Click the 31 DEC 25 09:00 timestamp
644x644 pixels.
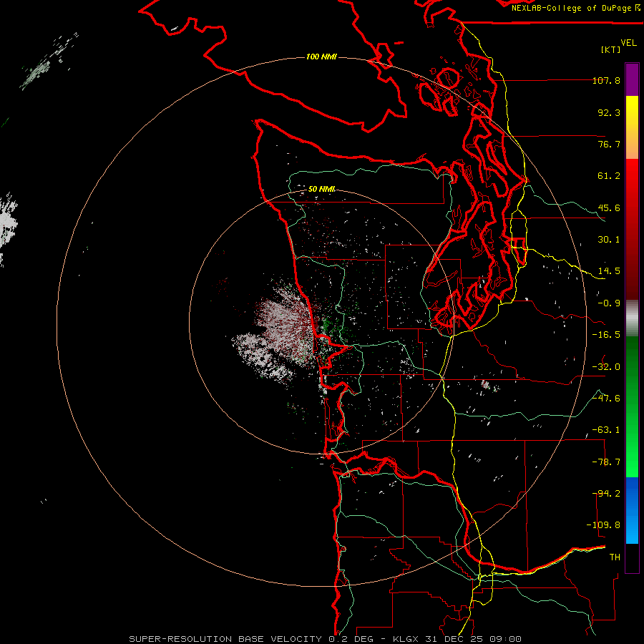point(472,639)
